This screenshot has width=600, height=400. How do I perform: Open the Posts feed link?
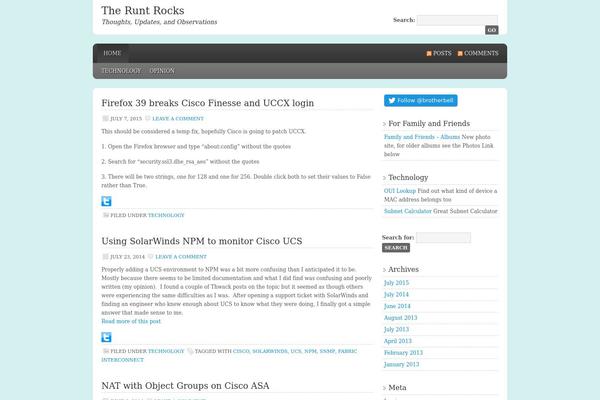click(x=442, y=53)
